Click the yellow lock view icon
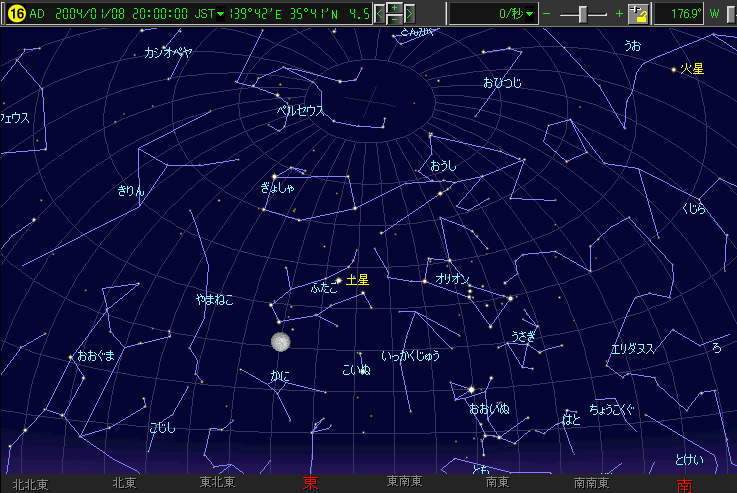Image resolution: width=737 pixels, height=493 pixels. point(637,14)
